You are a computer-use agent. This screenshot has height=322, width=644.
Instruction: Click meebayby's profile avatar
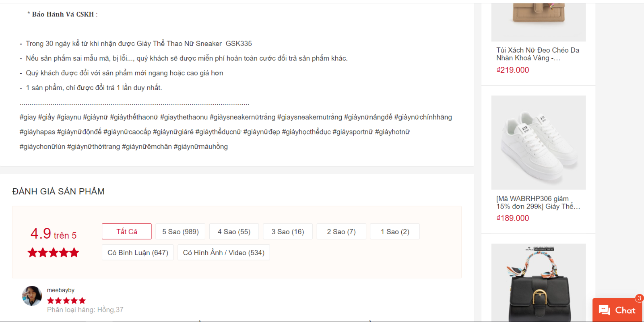pyautogui.click(x=32, y=296)
